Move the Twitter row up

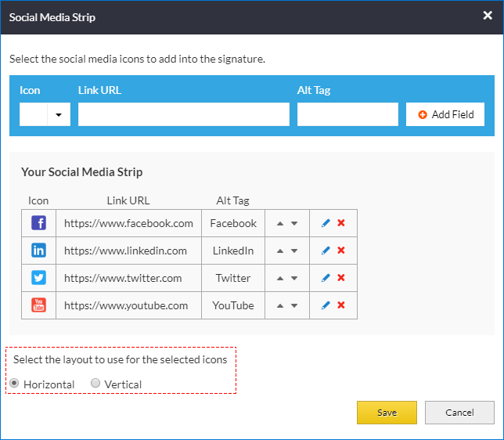pos(280,278)
